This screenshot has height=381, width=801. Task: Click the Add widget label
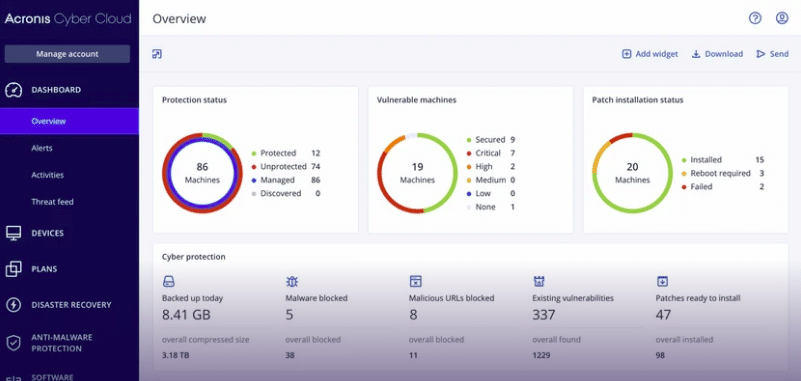tap(656, 54)
